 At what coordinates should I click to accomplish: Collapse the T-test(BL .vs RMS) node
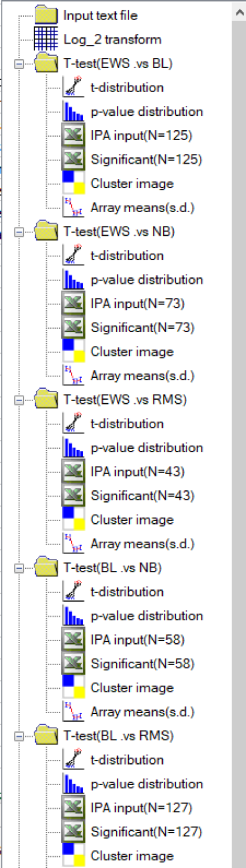point(19,736)
